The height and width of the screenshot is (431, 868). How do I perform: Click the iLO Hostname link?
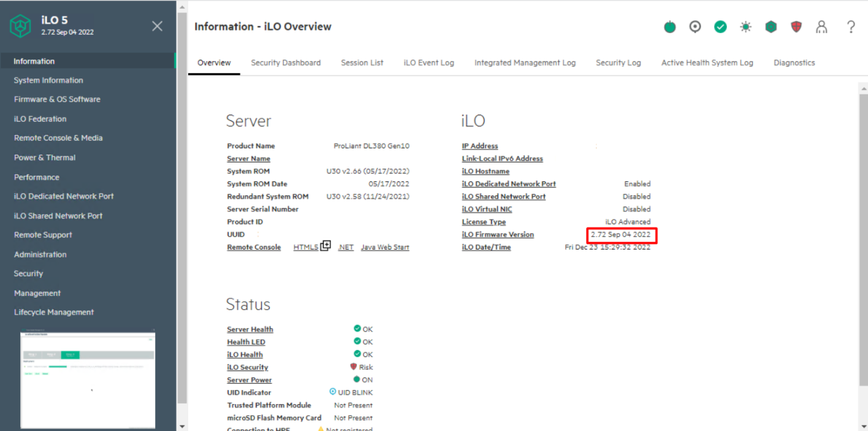point(485,171)
